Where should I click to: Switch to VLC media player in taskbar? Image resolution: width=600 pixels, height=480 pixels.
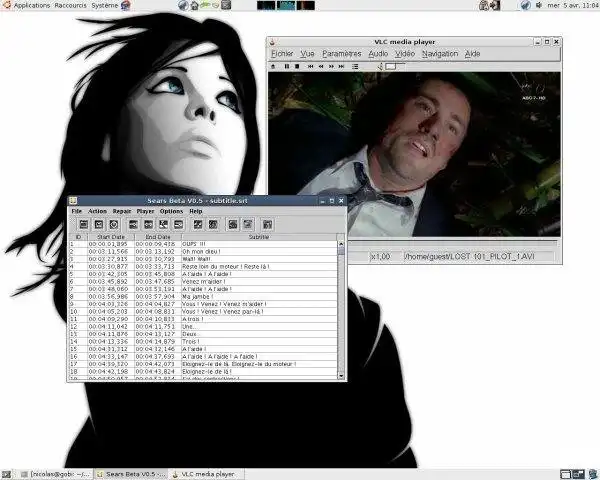click(x=205, y=474)
